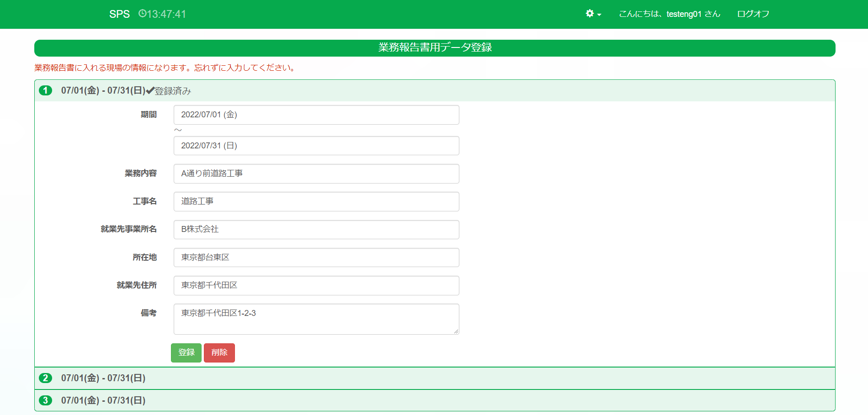
Task: Expand the third 07/01 - 07/31 section
Action: [x=103, y=400]
